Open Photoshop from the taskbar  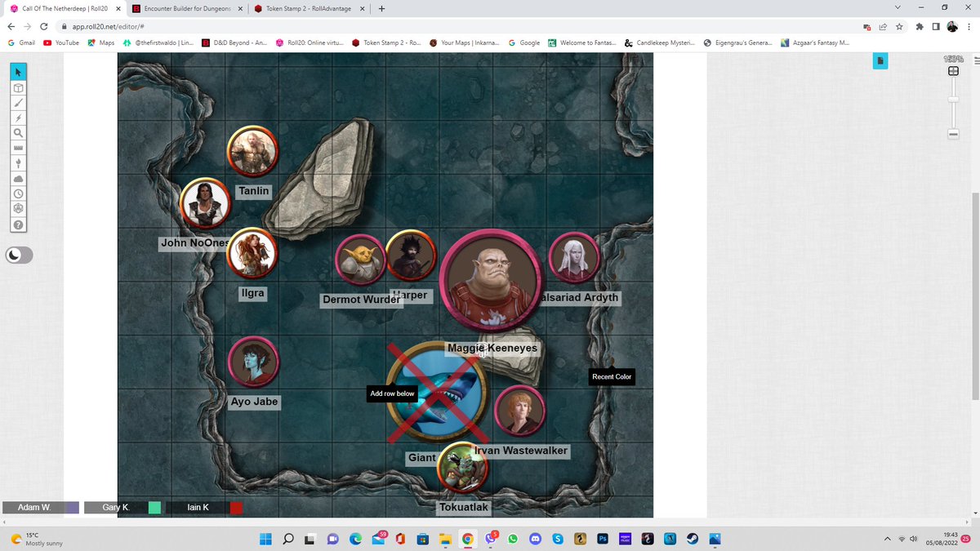tap(603, 539)
